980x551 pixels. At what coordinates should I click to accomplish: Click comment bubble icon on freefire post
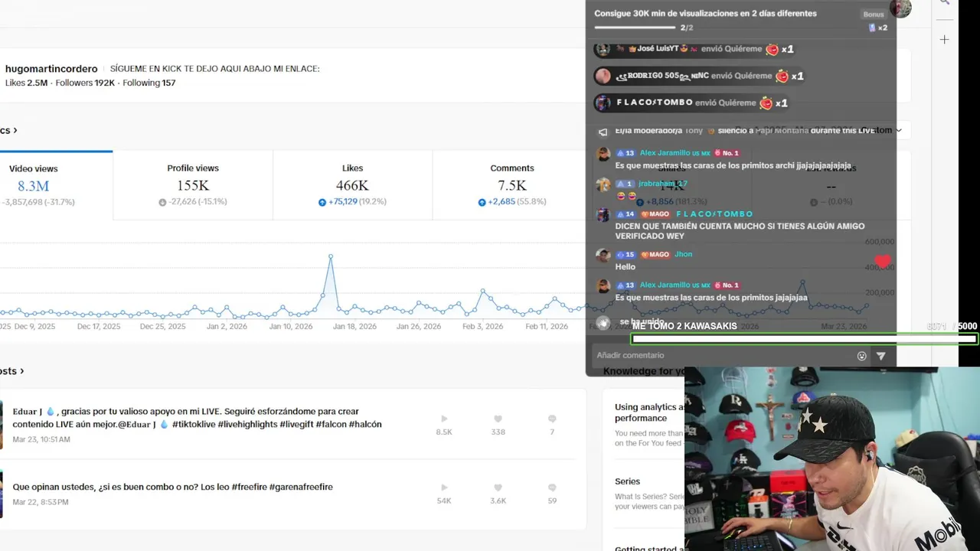point(552,487)
